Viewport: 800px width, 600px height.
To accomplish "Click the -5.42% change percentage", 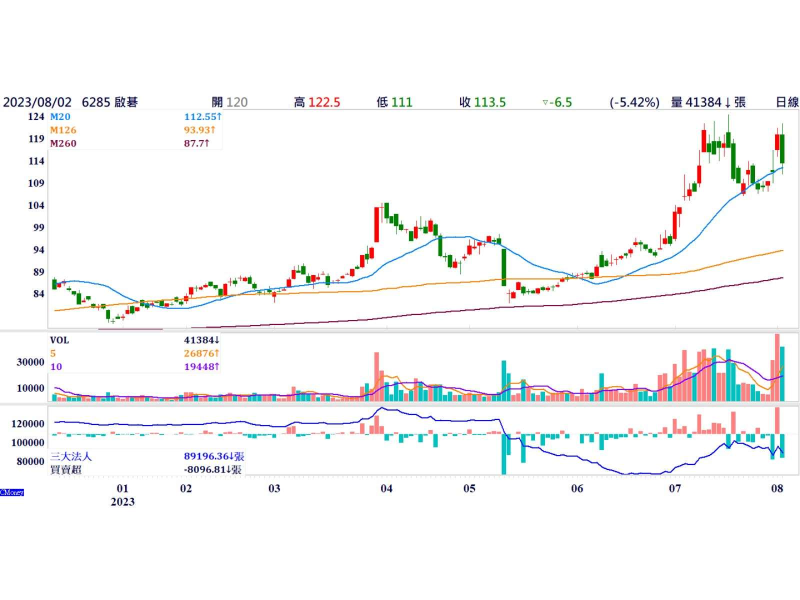I will [634, 102].
